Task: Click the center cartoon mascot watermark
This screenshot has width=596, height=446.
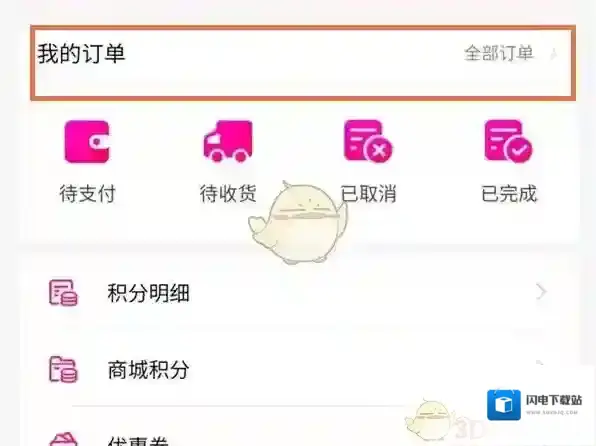Action: (298, 222)
